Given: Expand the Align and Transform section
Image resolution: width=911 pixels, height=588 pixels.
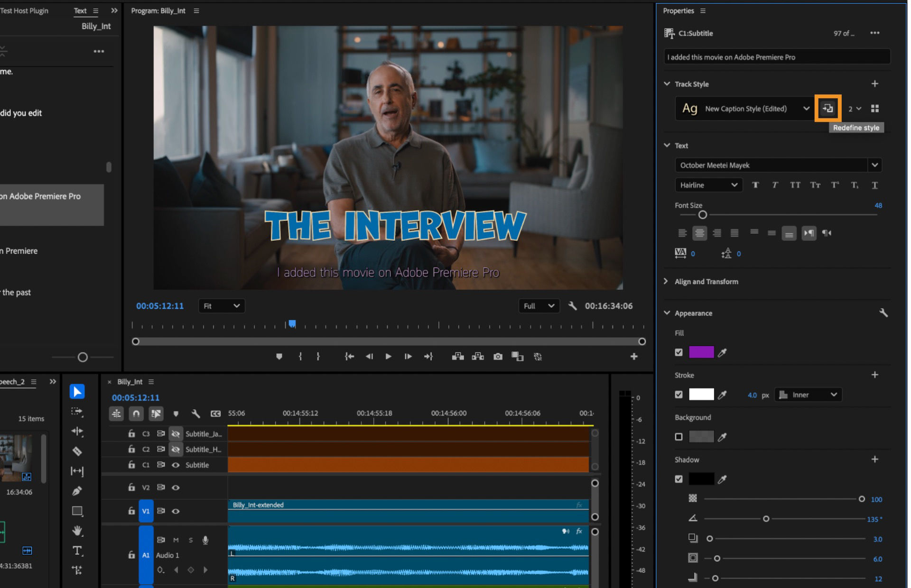Looking at the screenshot, I should 666,281.
